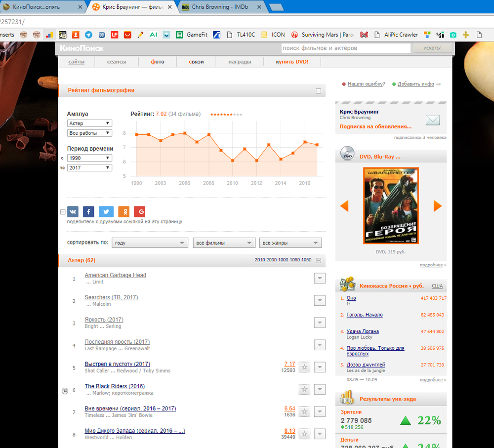Switch to Chris Browning IMDb tab
The height and width of the screenshot is (448, 494).
[221, 7]
